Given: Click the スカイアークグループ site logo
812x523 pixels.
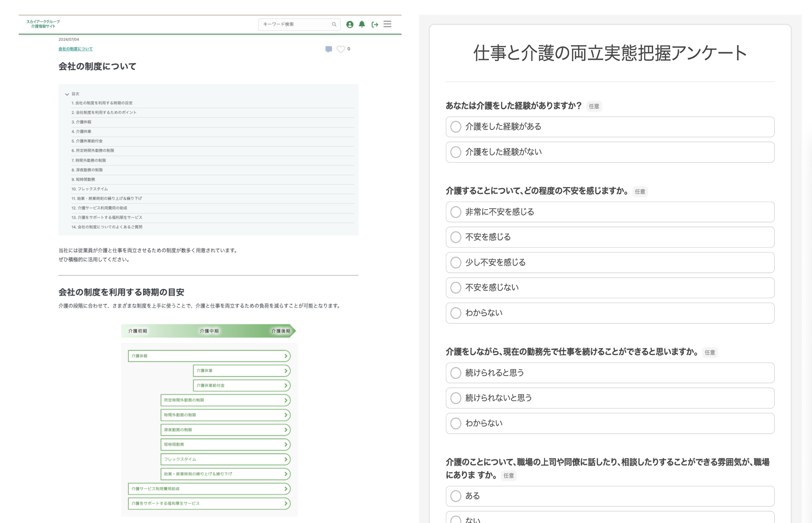Looking at the screenshot, I should click(42, 24).
